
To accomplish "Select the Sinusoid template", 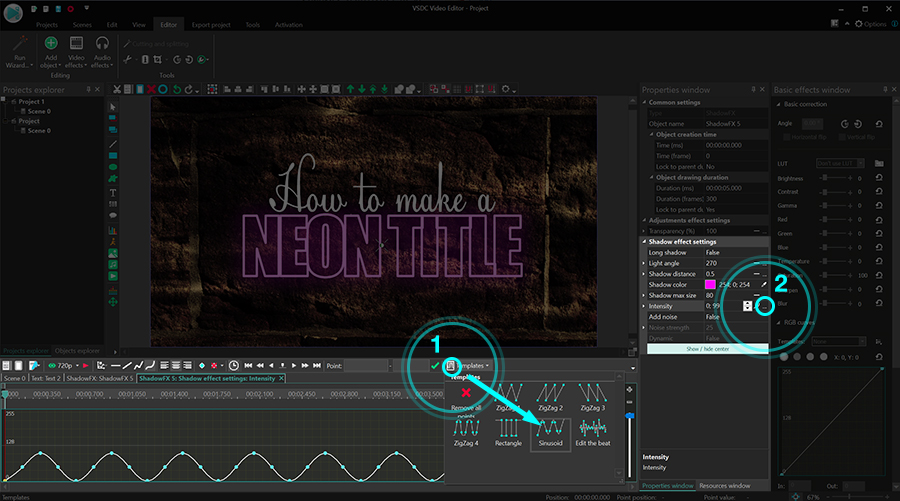I will (x=551, y=428).
